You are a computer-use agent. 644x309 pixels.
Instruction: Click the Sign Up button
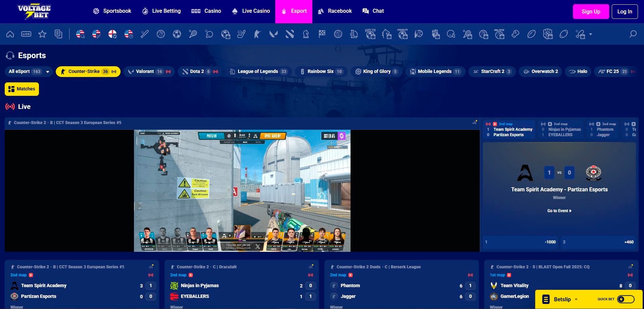591,11
